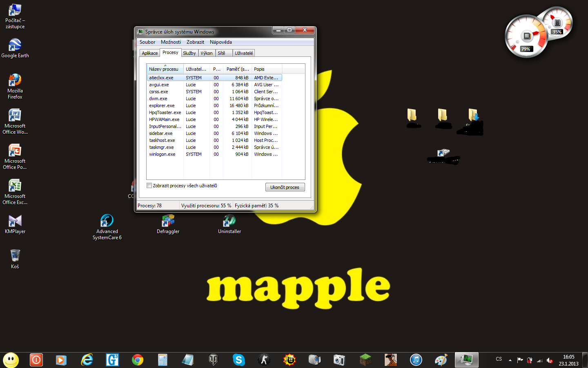Select the sidebar.exe process
Screen dimensions: 588x368
coord(214,133)
